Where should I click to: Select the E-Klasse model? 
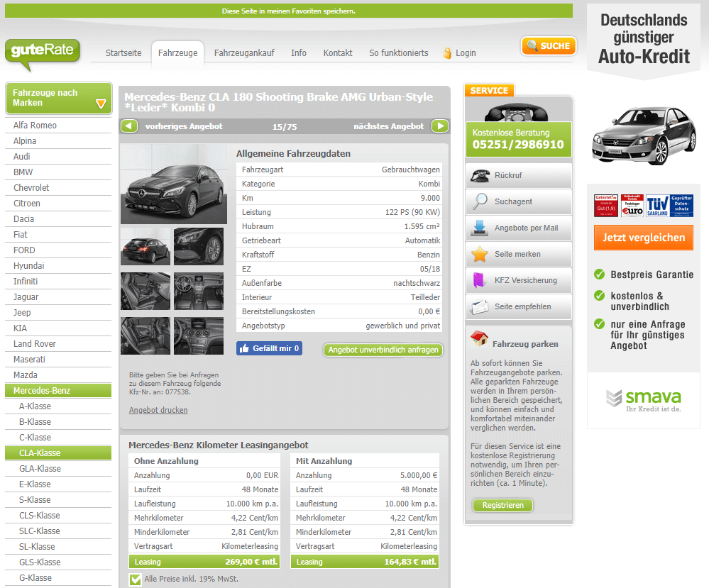[58, 484]
